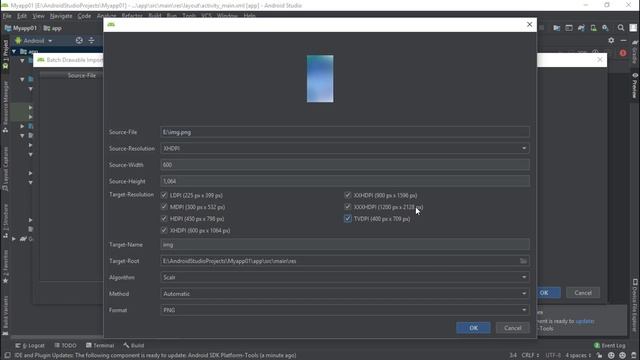This screenshot has height=360, width=640.
Task: Uncheck the LDPI target resolution
Action: coord(164,195)
